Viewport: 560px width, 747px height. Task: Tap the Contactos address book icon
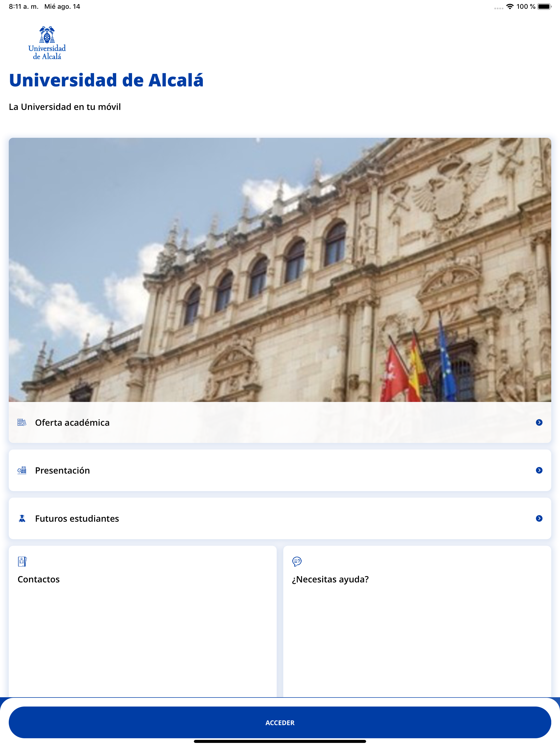pyautogui.click(x=22, y=561)
